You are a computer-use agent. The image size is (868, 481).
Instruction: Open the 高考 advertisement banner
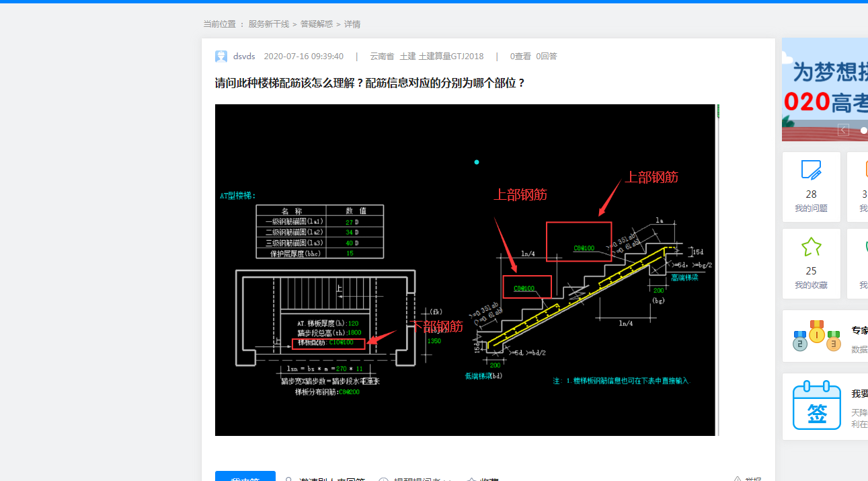pos(825,89)
